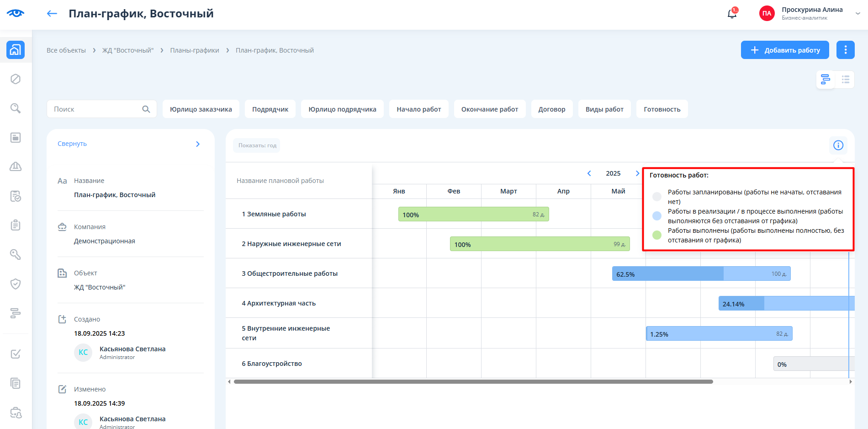This screenshot has width=868, height=429.
Task: Go to previous year in timeline
Action: tap(589, 173)
